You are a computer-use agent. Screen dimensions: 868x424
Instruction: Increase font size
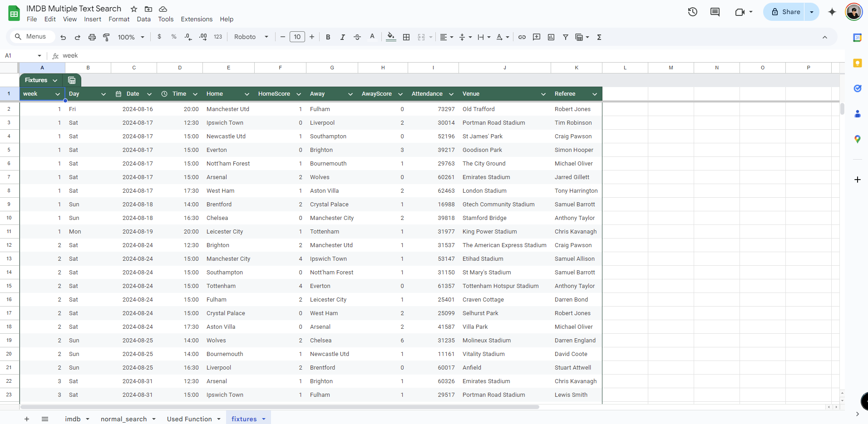coord(312,37)
